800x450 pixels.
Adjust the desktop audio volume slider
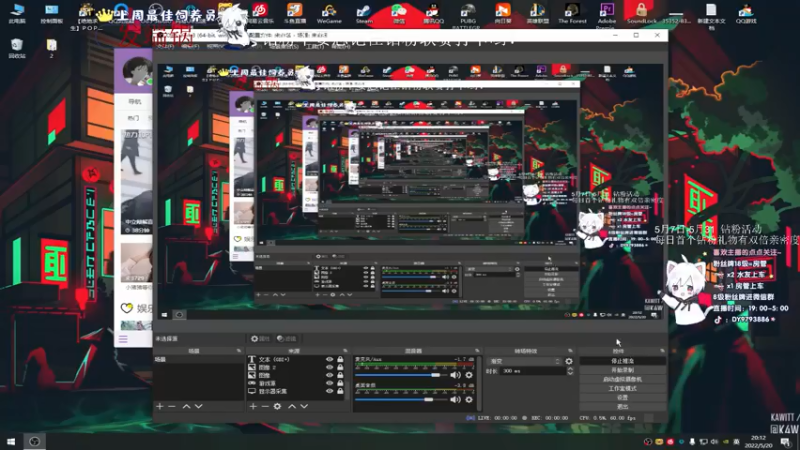pos(401,399)
